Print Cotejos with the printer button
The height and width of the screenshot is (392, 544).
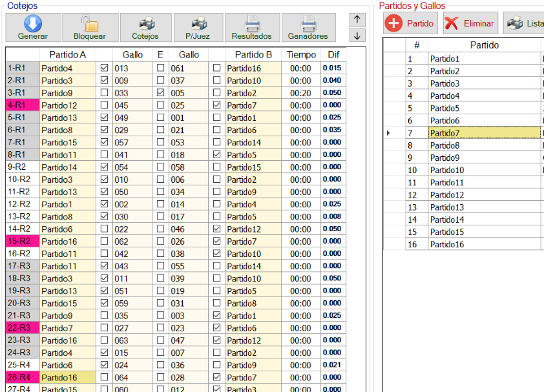point(146,27)
